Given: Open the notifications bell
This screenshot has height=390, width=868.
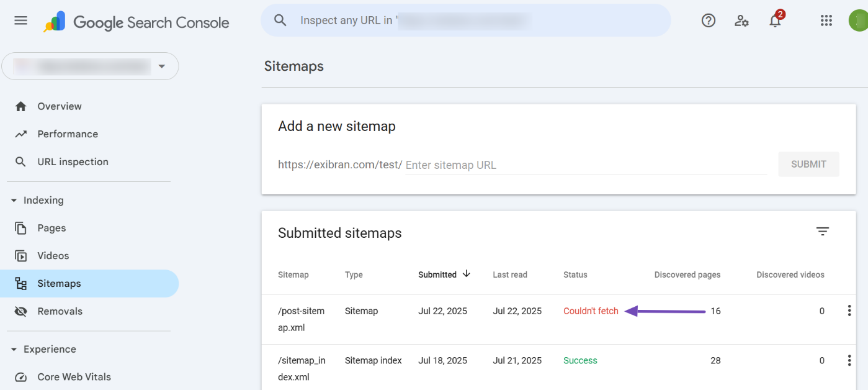Looking at the screenshot, I should pos(775,20).
